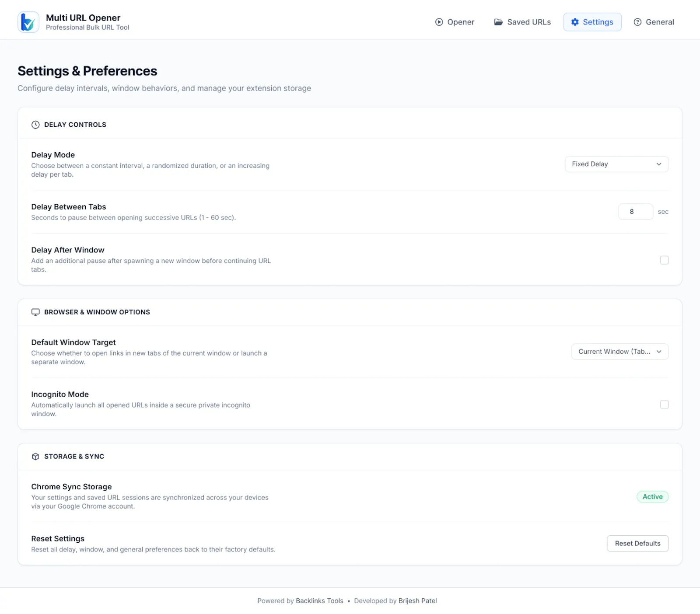
Task: Switch to the Saved URLs tab
Action: pyautogui.click(x=522, y=22)
